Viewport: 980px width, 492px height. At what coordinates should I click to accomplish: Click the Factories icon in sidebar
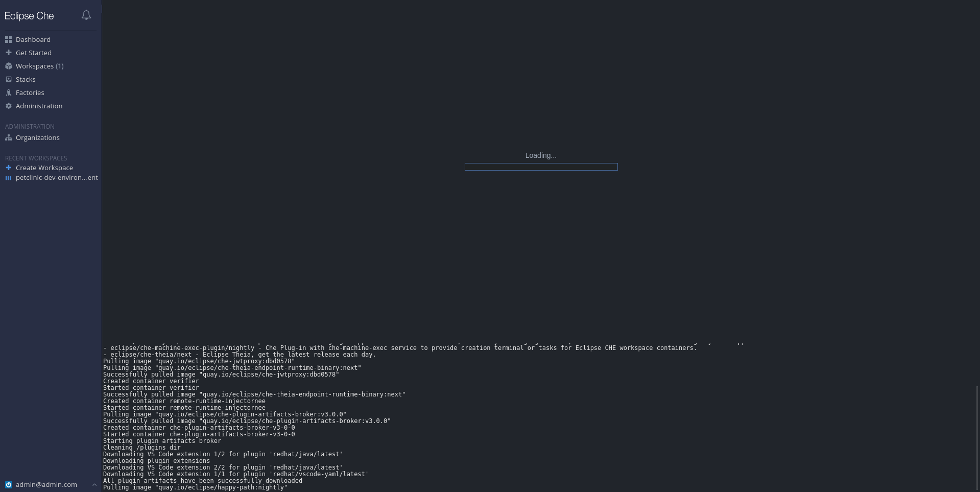click(x=9, y=92)
